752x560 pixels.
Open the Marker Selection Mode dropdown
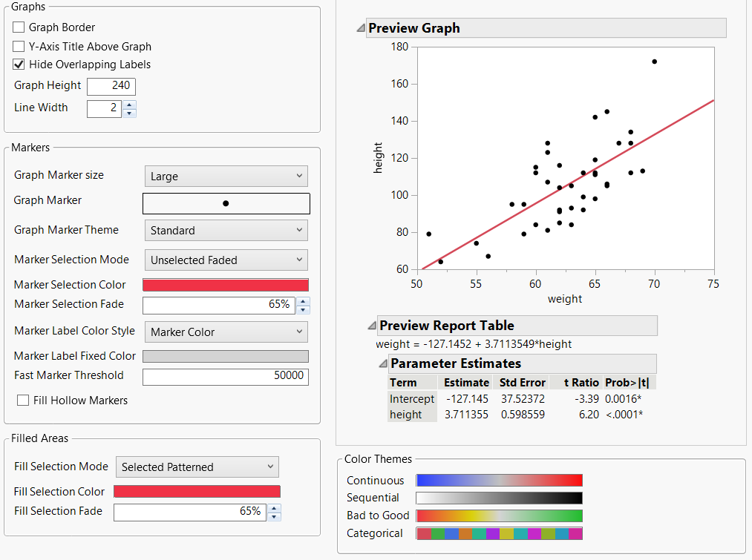[226, 260]
